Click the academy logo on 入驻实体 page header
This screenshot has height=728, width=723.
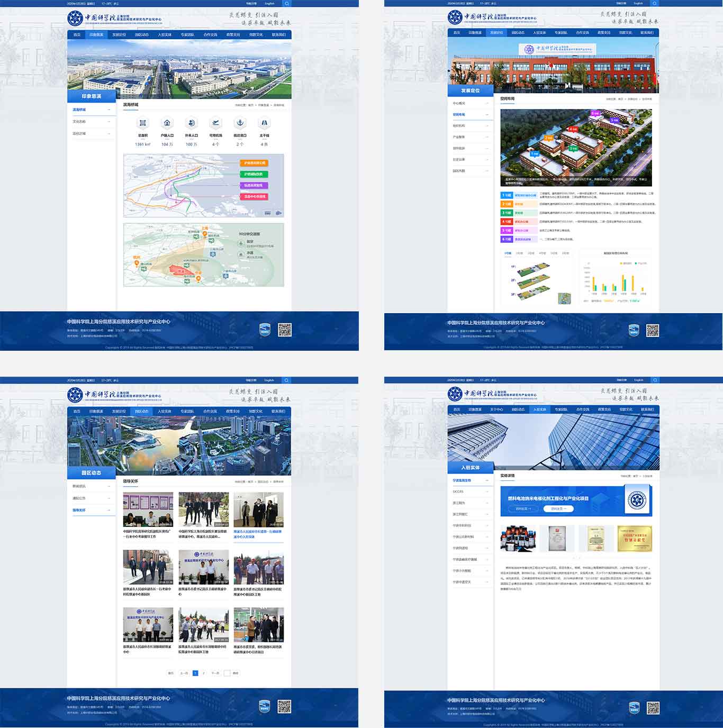click(455, 394)
